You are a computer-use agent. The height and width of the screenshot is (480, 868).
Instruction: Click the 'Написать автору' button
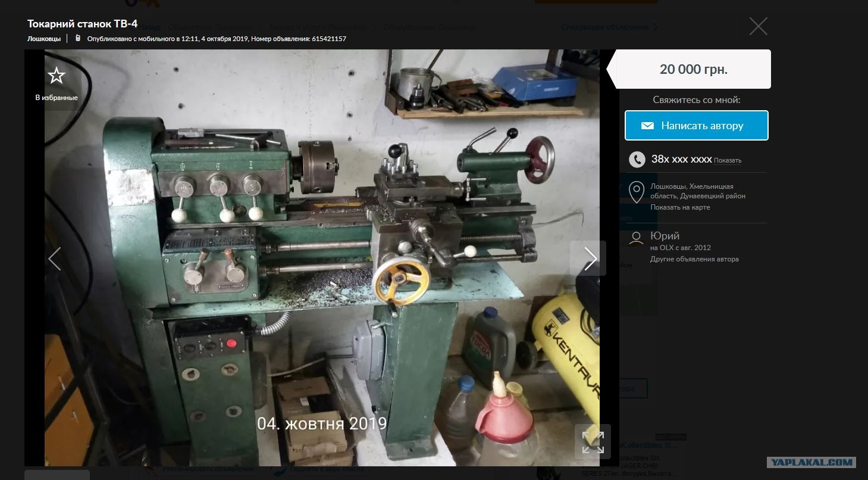tap(697, 126)
